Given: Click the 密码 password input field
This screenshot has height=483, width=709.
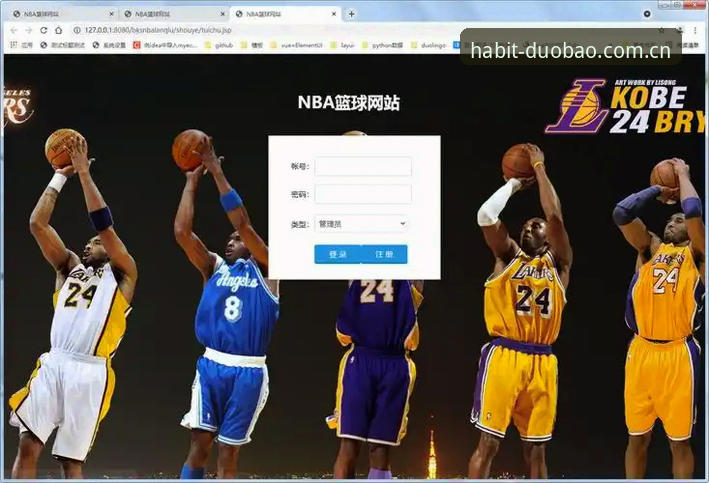Looking at the screenshot, I should pyautogui.click(x=363, y=194).
